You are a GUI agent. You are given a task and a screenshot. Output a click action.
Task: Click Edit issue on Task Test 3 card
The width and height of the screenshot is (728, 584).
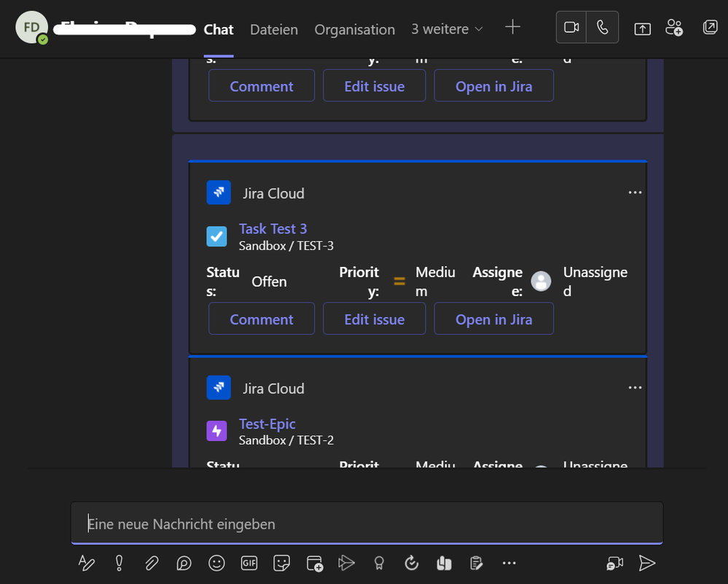[375, 319]
